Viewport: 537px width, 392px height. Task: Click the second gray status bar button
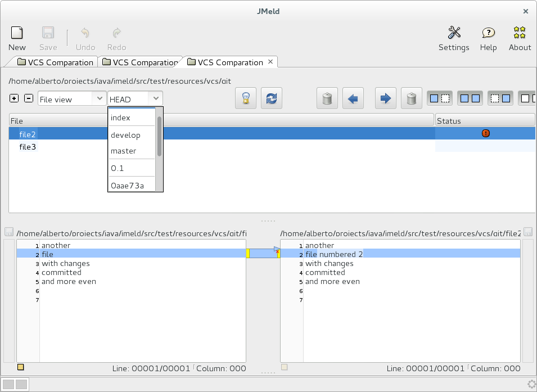pos(21,384)
